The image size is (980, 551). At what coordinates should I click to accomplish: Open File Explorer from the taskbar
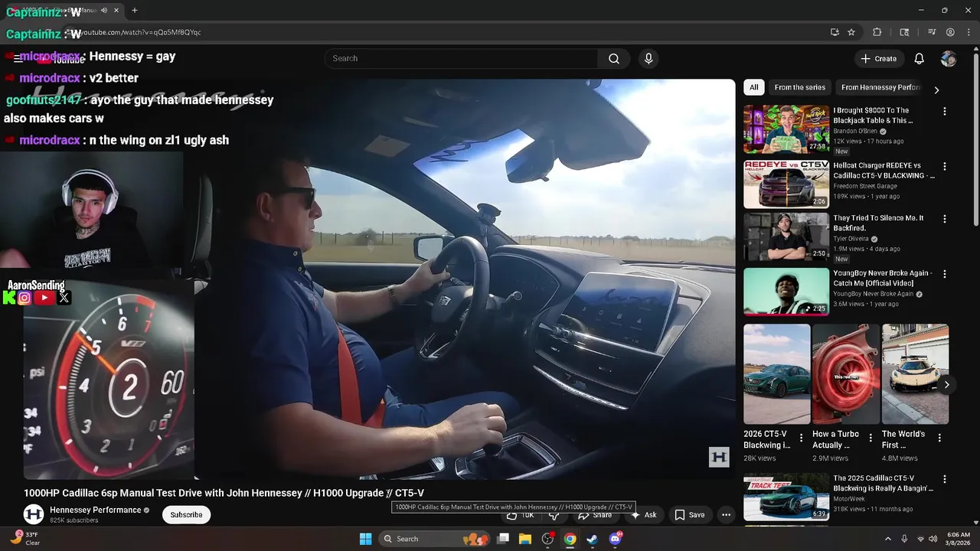pos(525,539)
